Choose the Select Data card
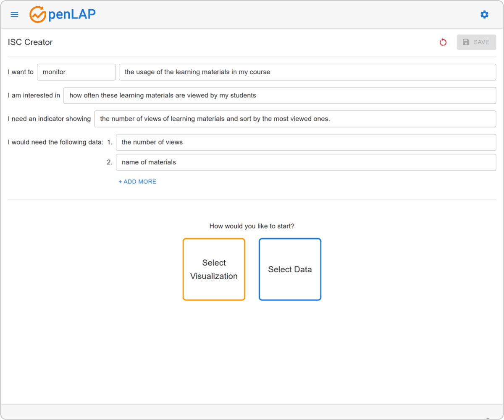The image size is (504, 420). (290, 269)
